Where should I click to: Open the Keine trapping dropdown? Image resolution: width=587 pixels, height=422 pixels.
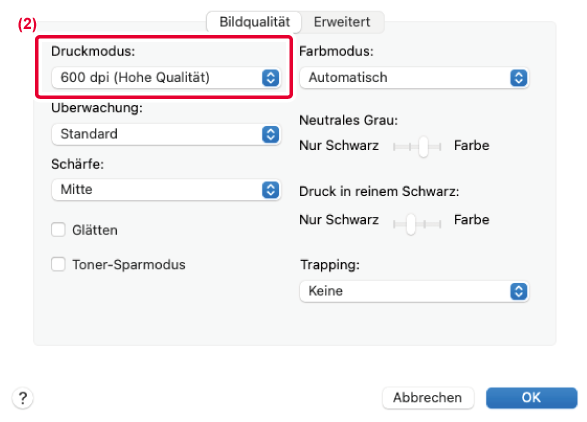coord(414,291)
